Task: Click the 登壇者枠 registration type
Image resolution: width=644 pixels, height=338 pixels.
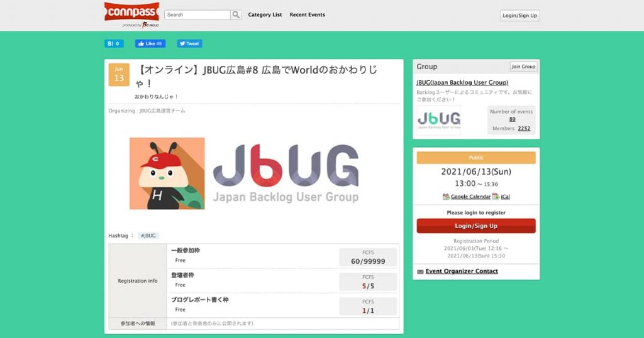Action: 183,275
